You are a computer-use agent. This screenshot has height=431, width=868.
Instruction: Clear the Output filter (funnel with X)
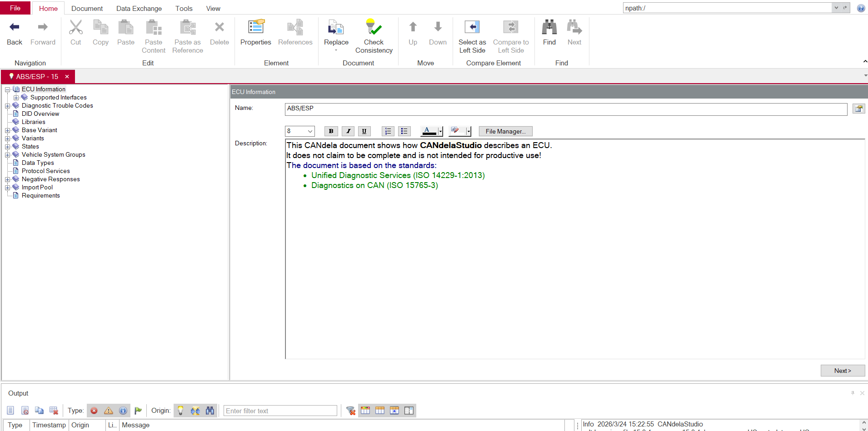350,411
